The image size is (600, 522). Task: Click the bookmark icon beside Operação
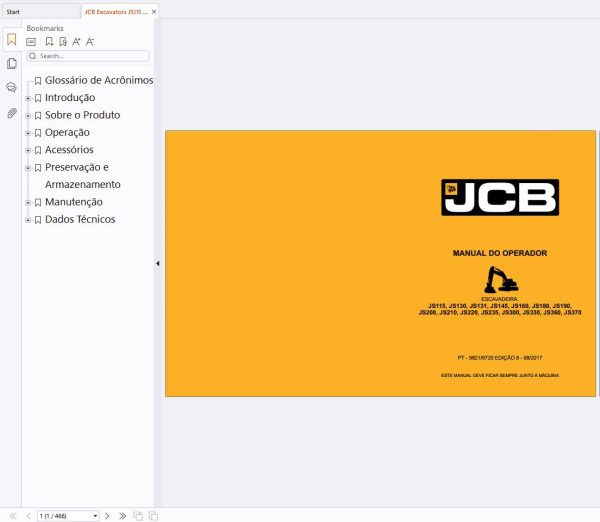coord(38,133)
